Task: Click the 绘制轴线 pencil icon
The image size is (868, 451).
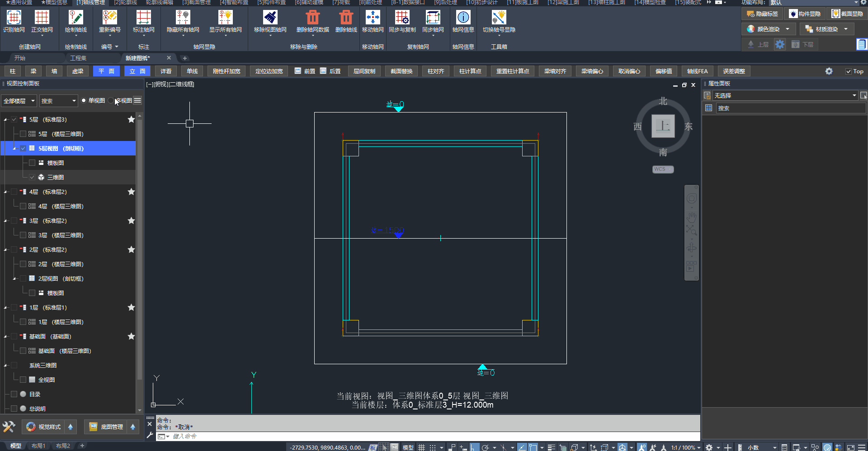Action: point(75,18)
